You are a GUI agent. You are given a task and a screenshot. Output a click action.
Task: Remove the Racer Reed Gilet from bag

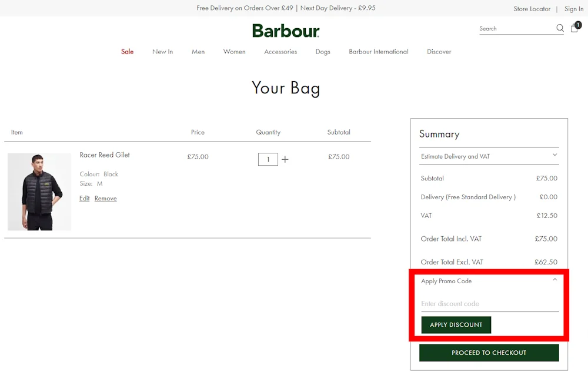coord(105,198)
